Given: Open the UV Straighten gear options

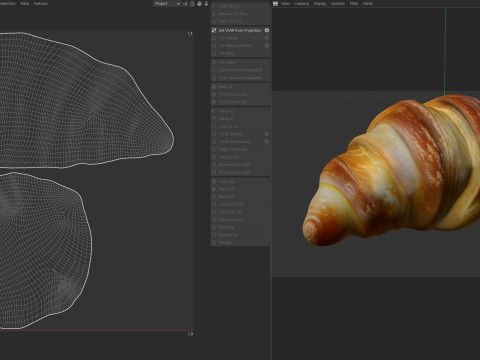Looking at the screenshot, I should tap(267, 134).
